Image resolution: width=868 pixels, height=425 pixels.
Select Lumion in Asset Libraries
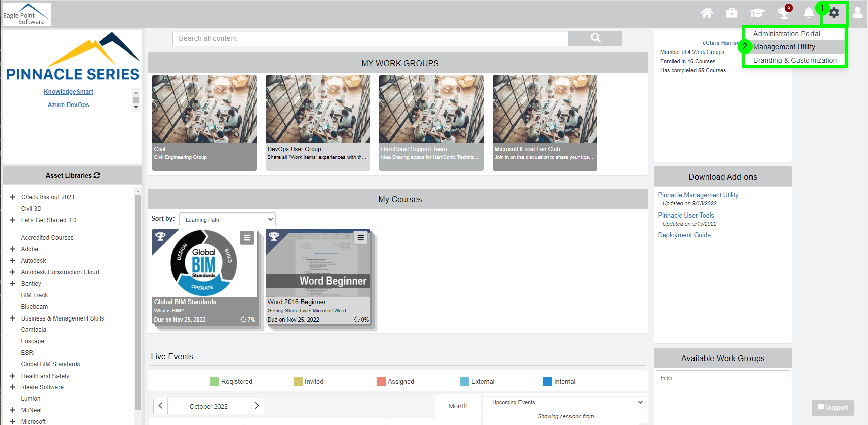(x=31, y=399)
